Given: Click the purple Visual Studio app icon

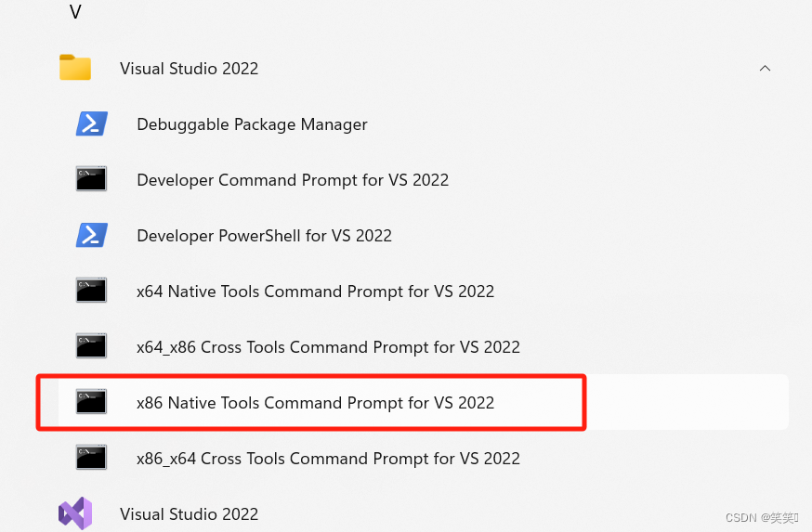Looking at the screenshot, I should [75, 513].
